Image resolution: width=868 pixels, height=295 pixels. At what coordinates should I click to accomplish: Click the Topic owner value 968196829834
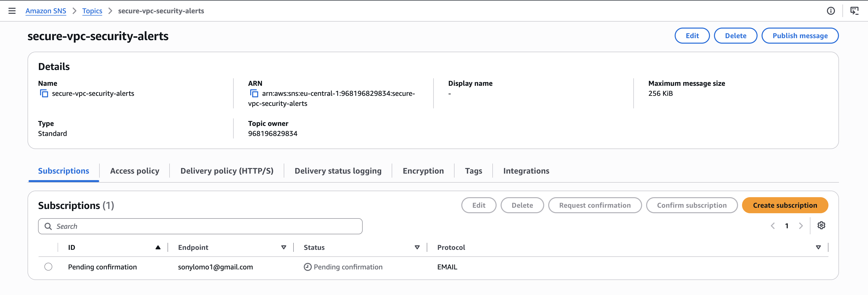(273, 134)
